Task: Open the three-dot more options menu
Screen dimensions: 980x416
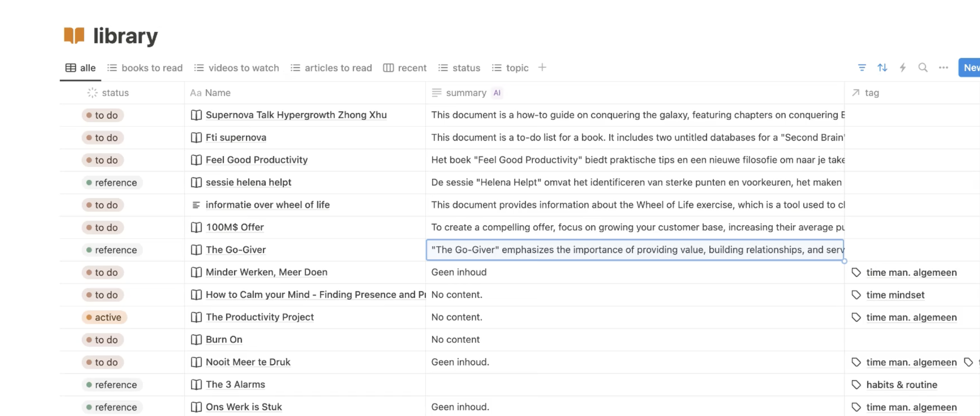Action: pos(943,68)
